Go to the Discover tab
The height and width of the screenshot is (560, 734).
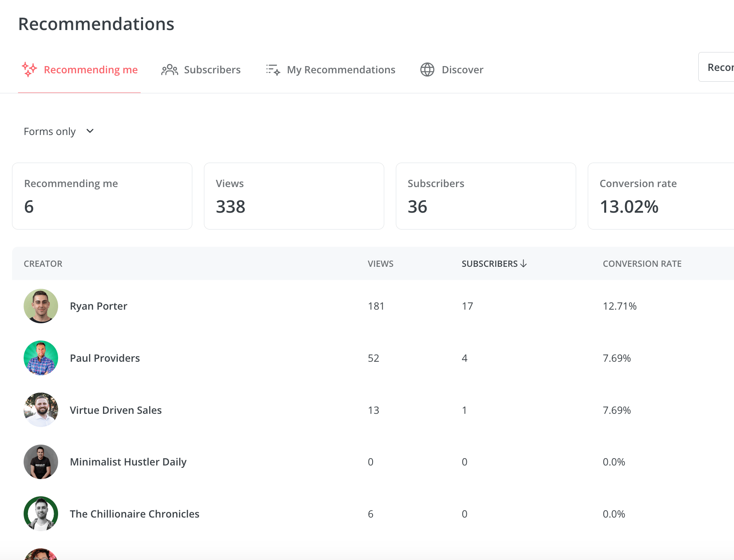[x=452, y=70]
